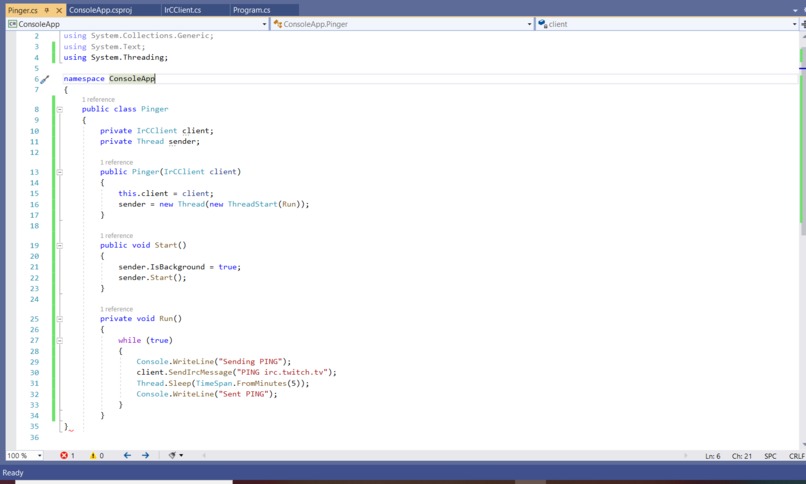Open the 1 reference link above the Pinger constructor

[116, 162]
